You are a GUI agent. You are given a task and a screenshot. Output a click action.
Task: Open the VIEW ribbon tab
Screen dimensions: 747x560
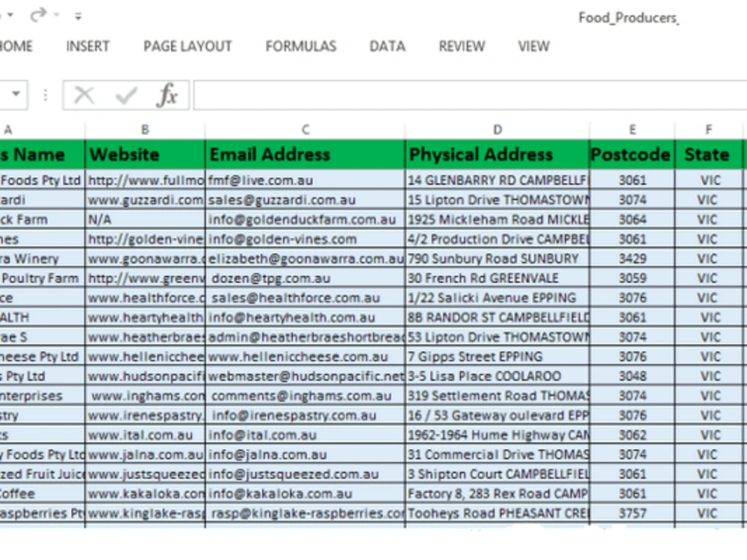533,46
